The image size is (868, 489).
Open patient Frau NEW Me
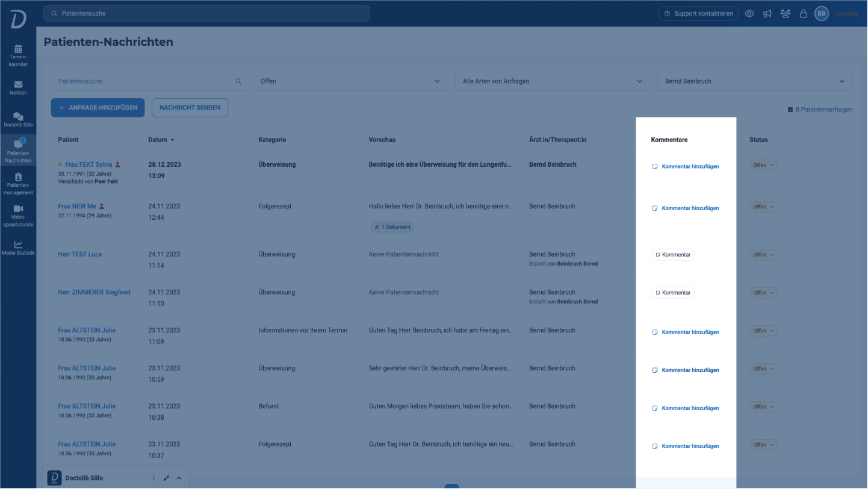(77, 206)
